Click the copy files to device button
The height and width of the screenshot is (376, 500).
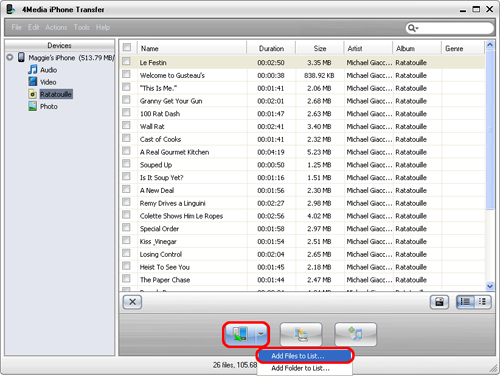pos(240,334)
